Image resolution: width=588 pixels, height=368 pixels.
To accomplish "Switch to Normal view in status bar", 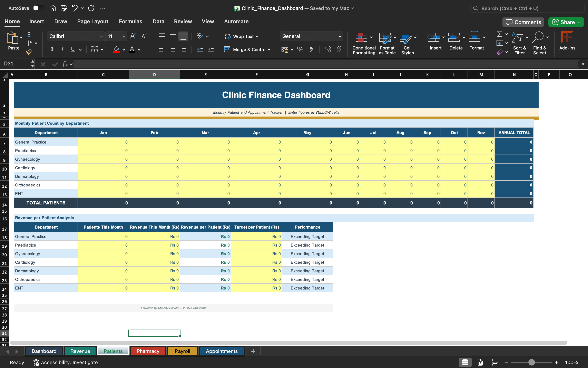I will pyautogui.click(x=465, y=362).
